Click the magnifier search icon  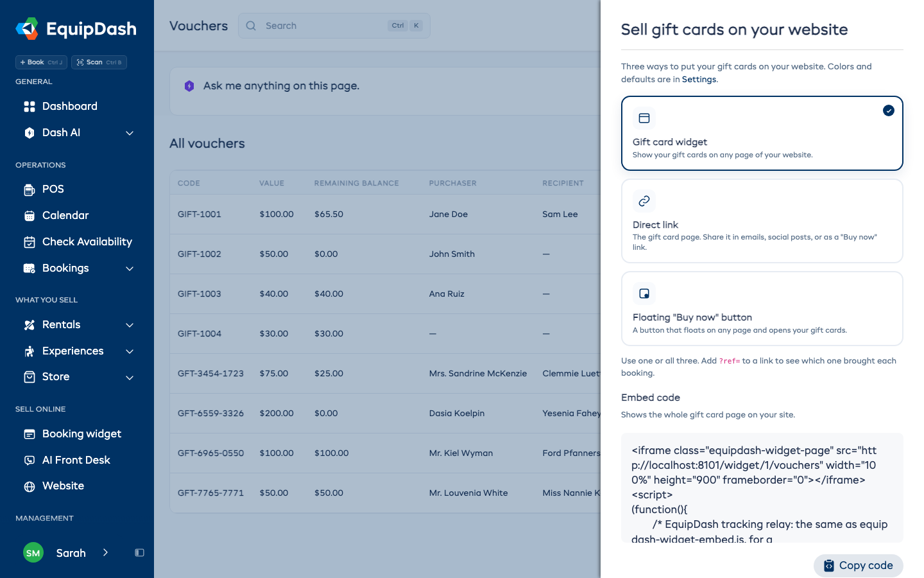tap(251, 26)
